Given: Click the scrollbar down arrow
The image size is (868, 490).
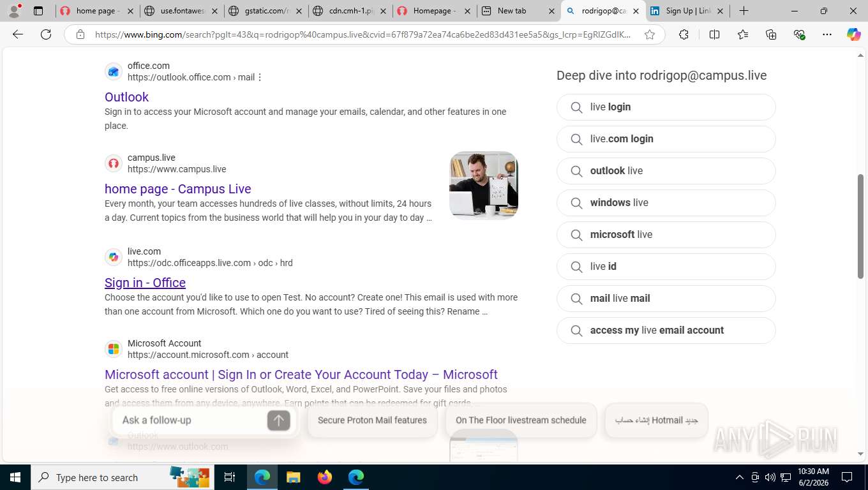Looking at the screenshot, I should tap(860, 454).
